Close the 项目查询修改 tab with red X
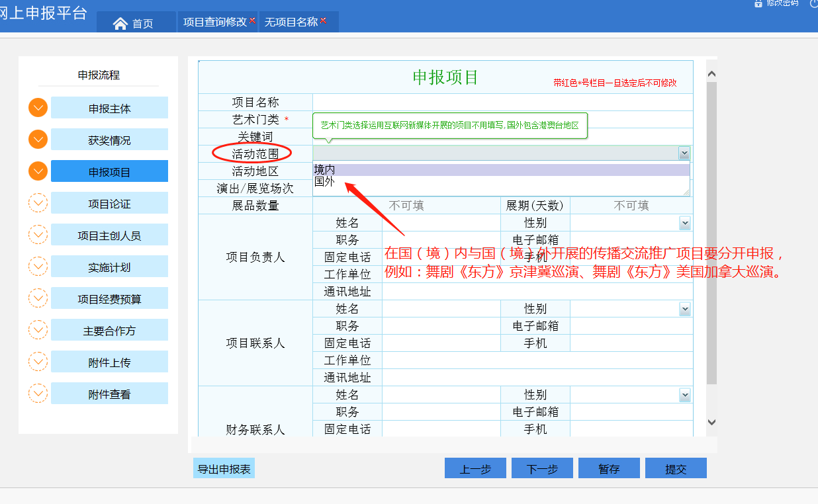Viewport: 818px width, 504px height. click(252, 21)
